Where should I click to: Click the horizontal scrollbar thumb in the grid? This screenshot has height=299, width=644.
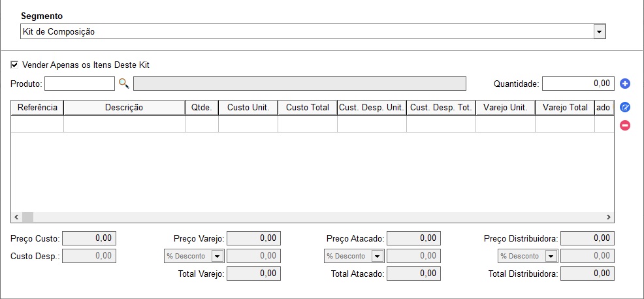pos(27,217)
